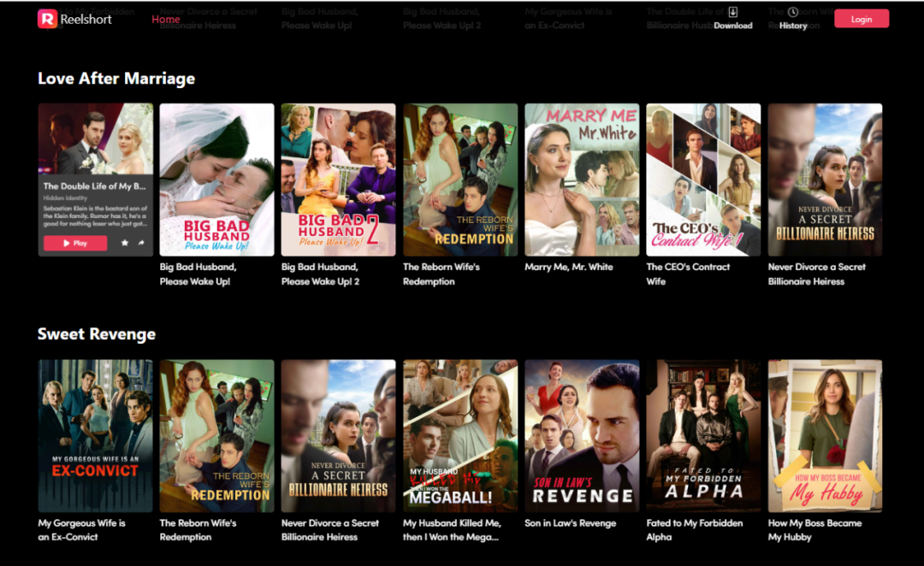Viewport: 924px width, 566px height.
Task: Open the History clock icon
Action: pos(793,12)
